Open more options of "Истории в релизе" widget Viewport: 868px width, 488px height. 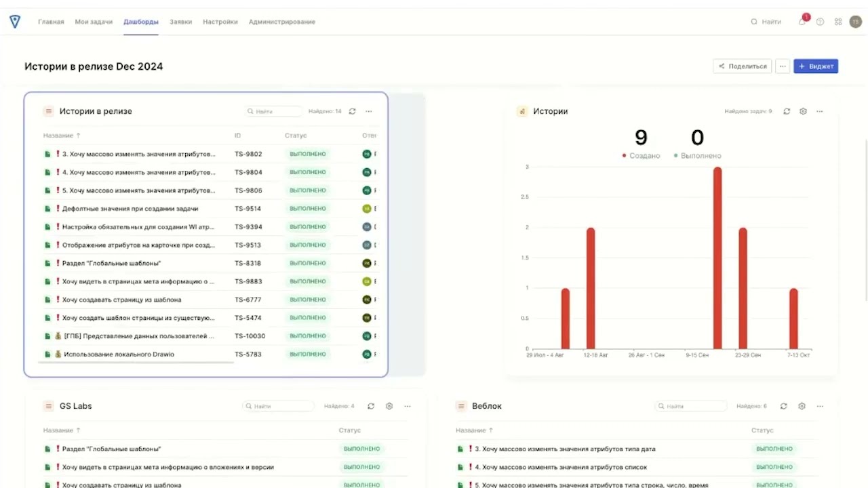pyautogui.click(x=369, y=111)
